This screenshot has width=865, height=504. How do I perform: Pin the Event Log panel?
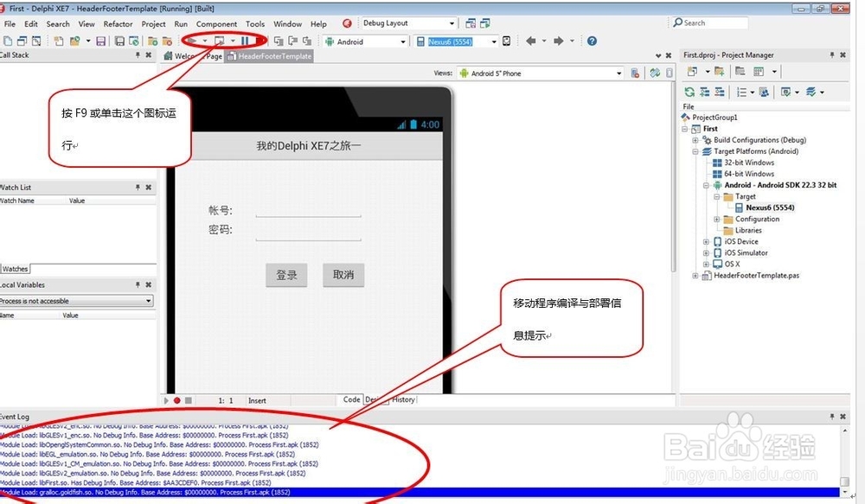click(832, 417)
